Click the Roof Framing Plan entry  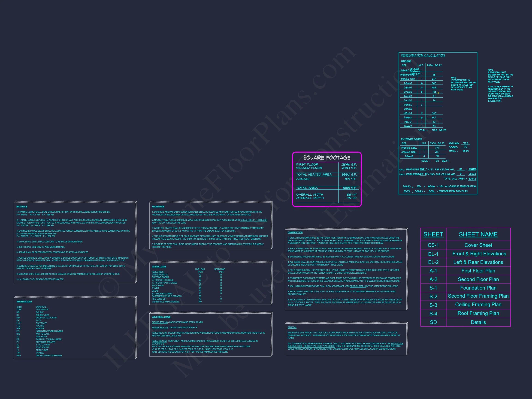(478, 313)
